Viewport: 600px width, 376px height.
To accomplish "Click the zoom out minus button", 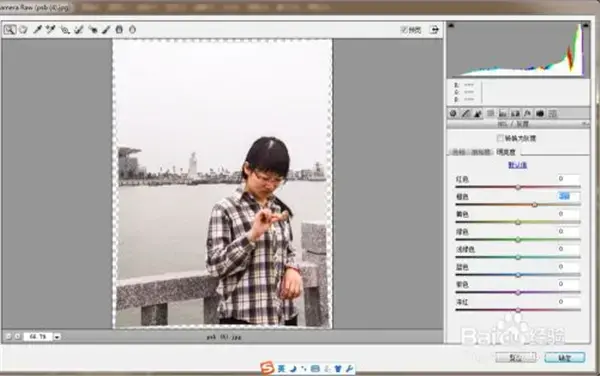I will 8,337.
